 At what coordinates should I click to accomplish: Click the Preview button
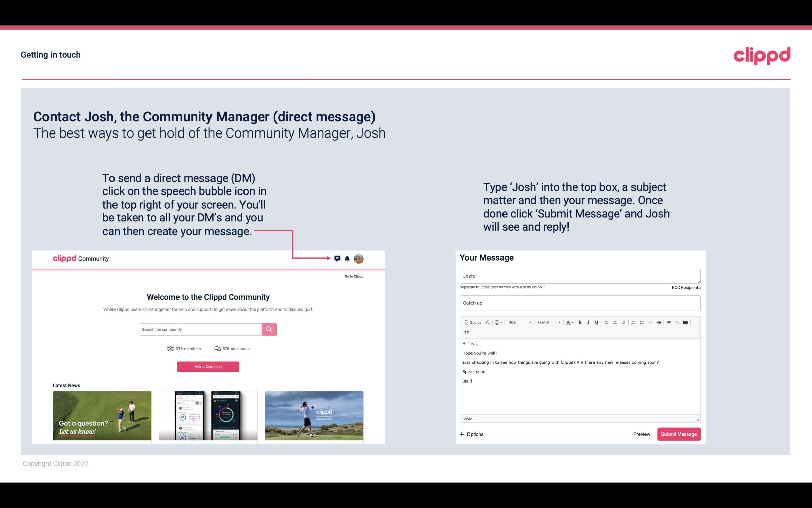tap(642, 434)
